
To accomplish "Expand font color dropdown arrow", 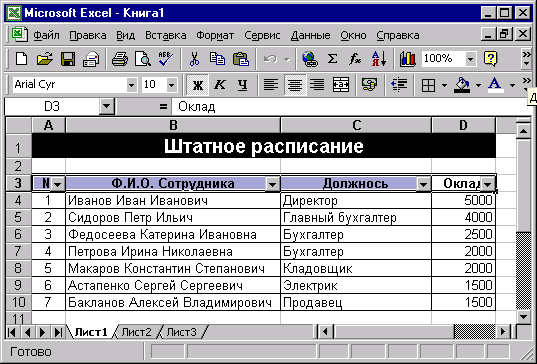I will tap(512, 85).
